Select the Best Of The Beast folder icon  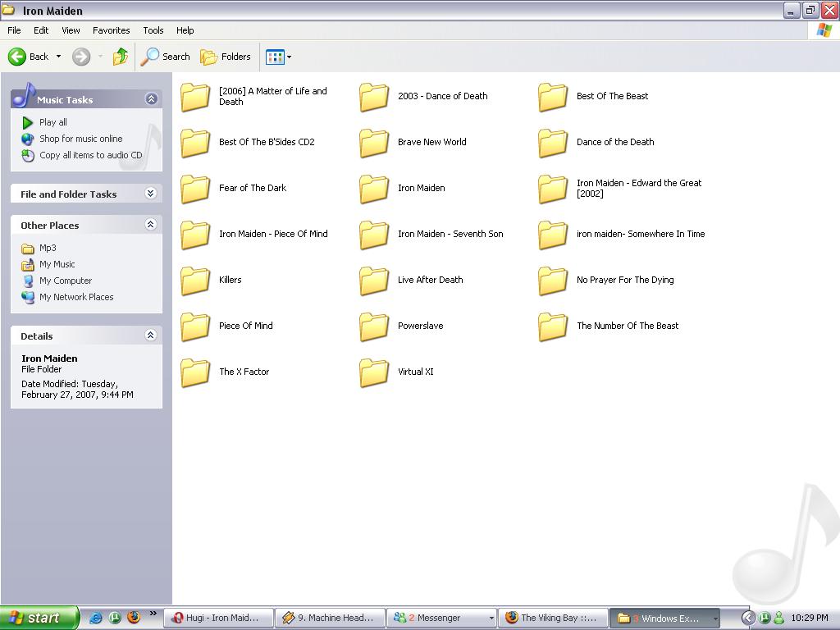click(553, 97)
